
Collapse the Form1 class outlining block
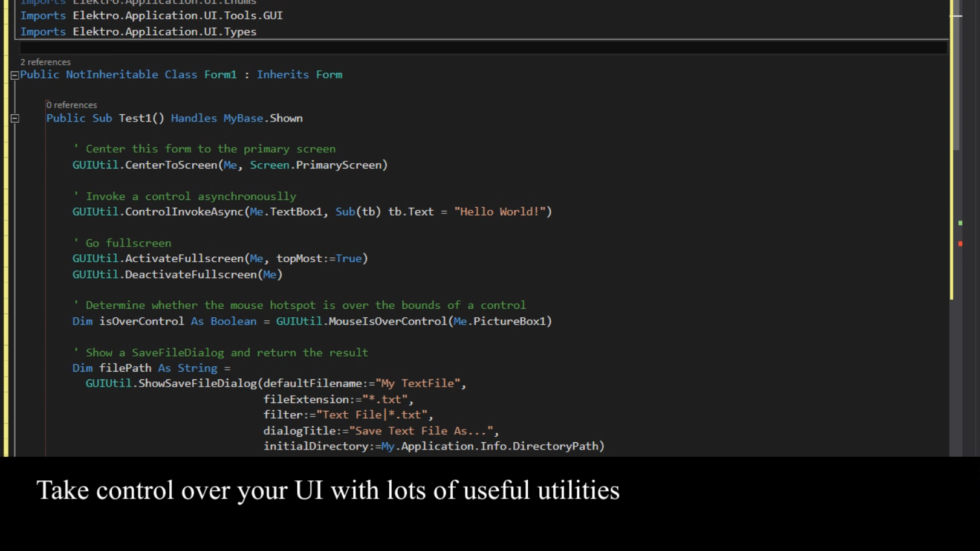(15, 76)
